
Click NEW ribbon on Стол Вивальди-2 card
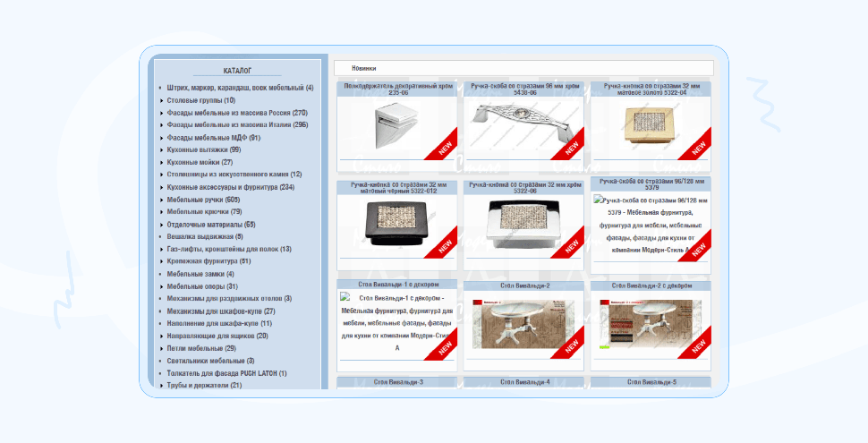570,345
